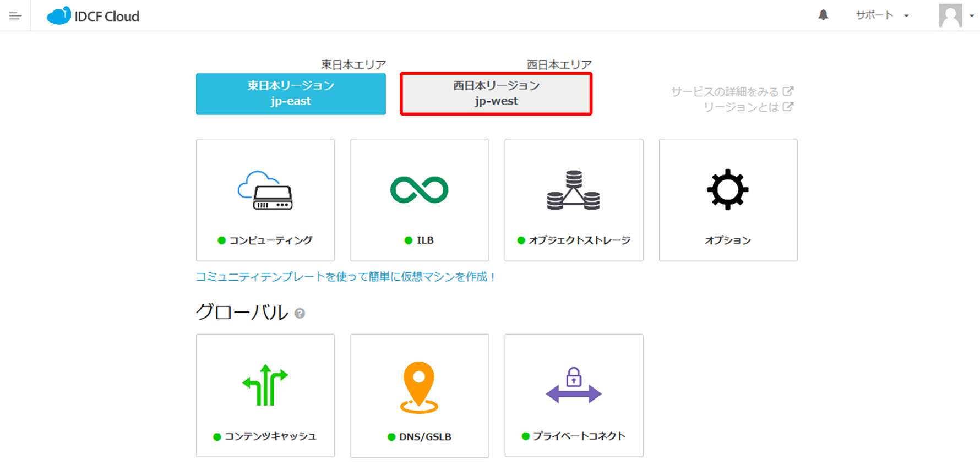Screen dimensions: 980x465
Task: Click the コンピューティング label text
Action: pos(270,240)
